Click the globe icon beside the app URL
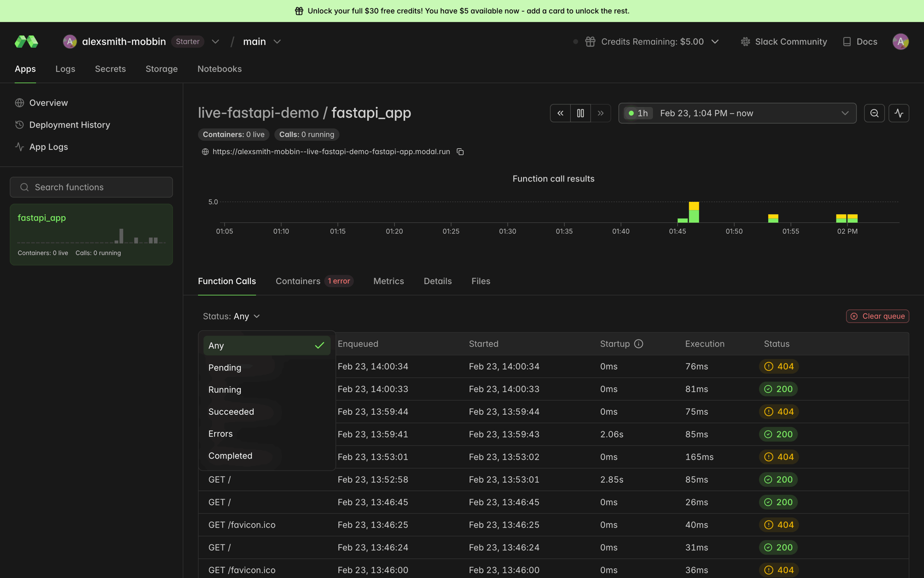The width and height of the screenshot is (924, 578). 205,152
